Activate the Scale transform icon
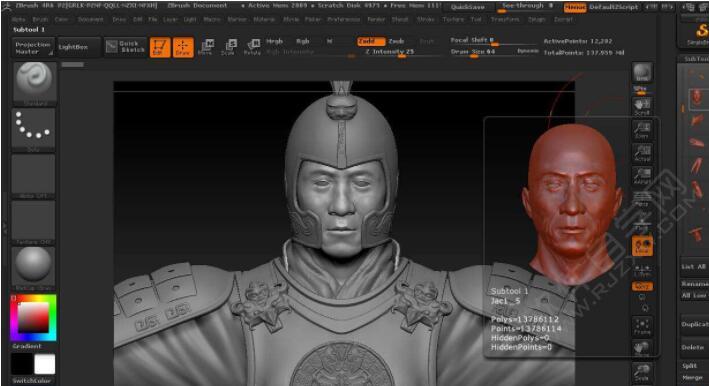 229,47
